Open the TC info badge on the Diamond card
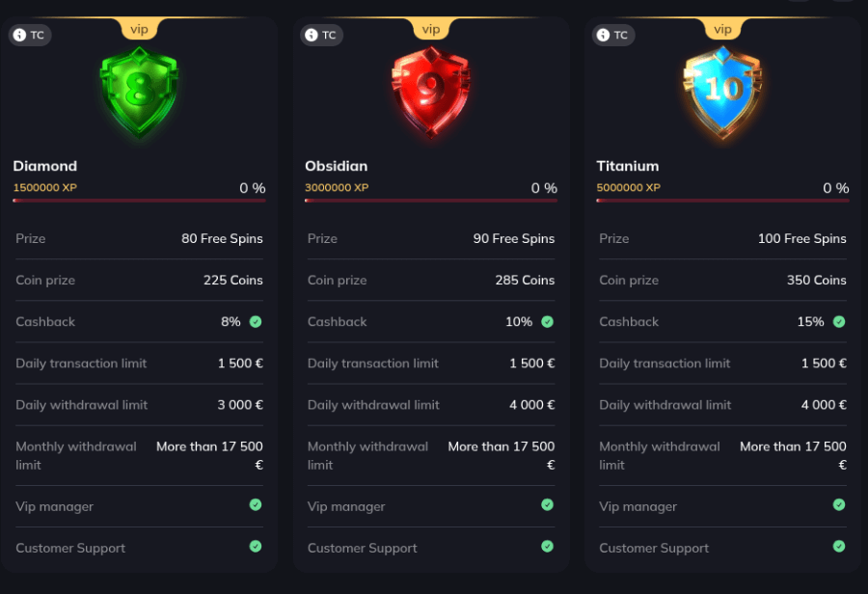 30,35
